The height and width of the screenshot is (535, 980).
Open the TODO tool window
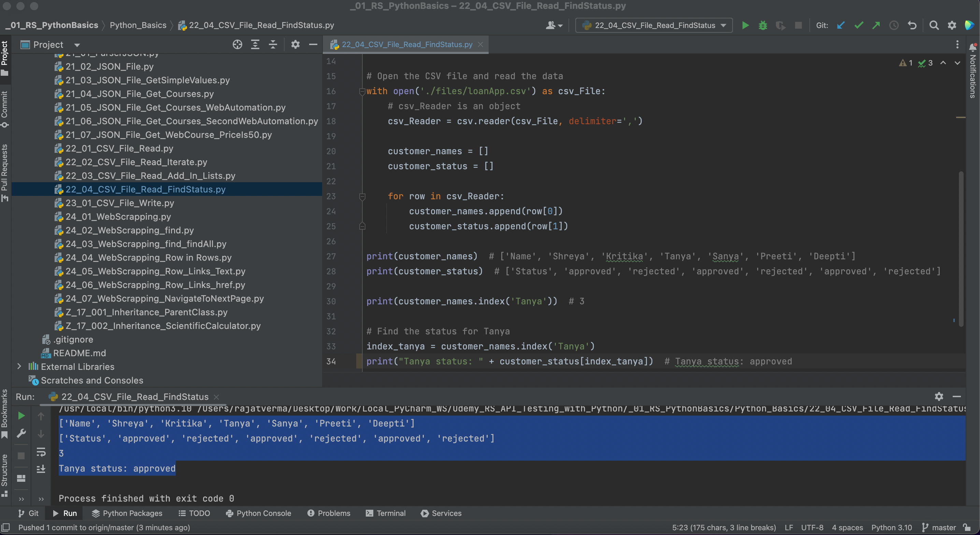pos(194,513)
